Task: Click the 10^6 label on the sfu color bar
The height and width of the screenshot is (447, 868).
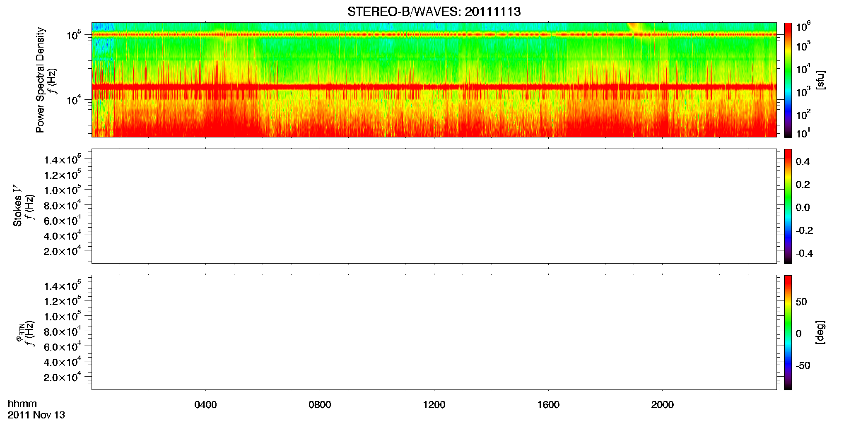Action: point(803,27)
